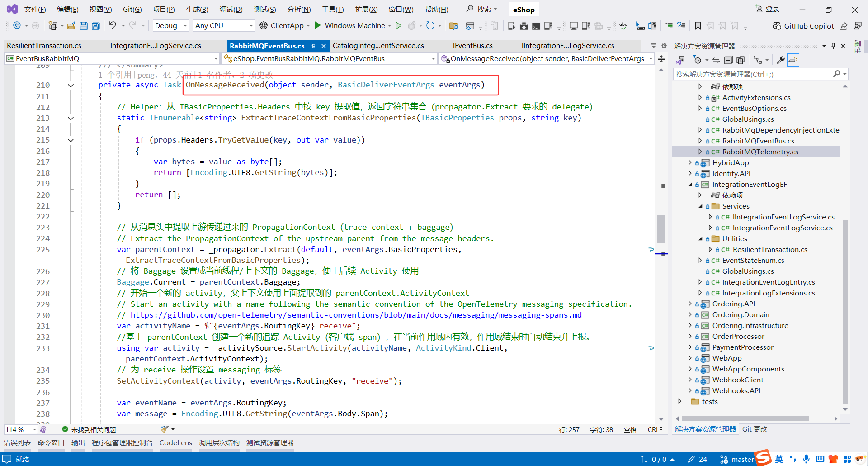The image size is (868, 466).
Task: Switch to the ResilientTransaction.cs tab
Action: pyautogui.click(x=44, y=46)
